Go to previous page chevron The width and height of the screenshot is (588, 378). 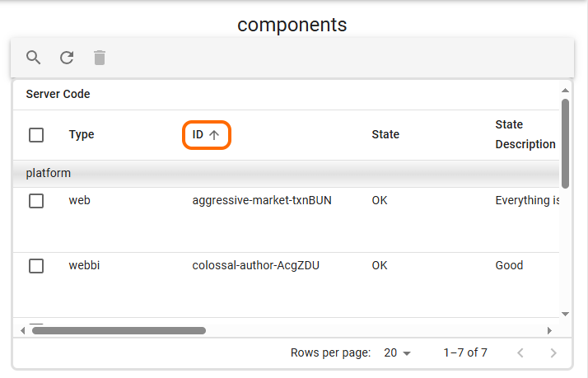520,353
